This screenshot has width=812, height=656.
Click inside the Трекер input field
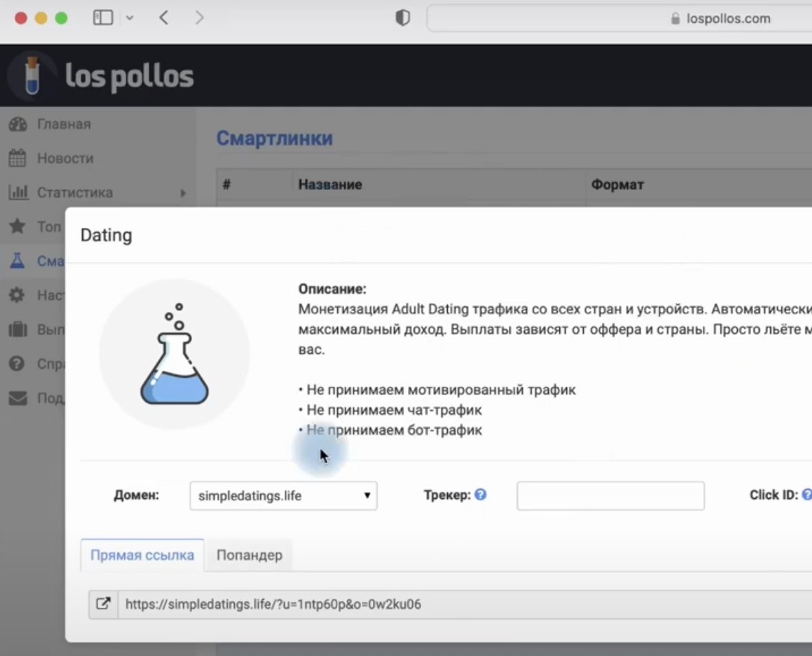click(x=611, y=496)
